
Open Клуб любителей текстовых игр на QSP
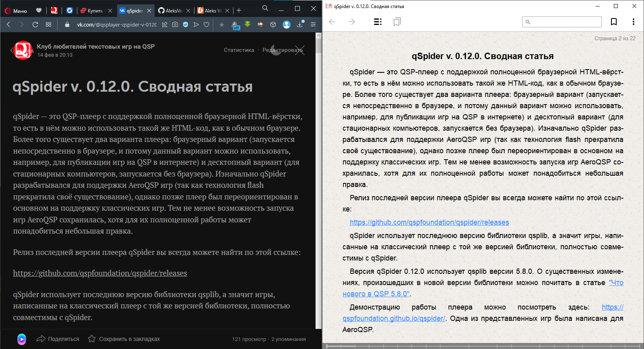(96, 47)
